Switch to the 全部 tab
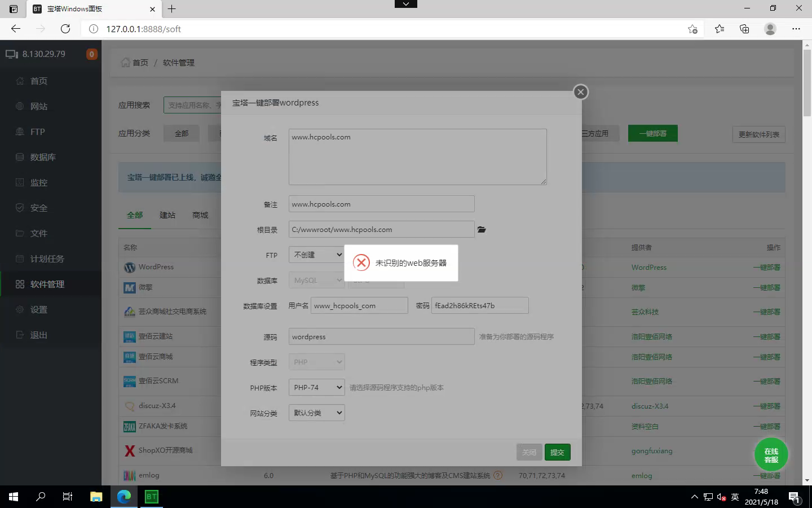812x508 pixels. [135, 215]
